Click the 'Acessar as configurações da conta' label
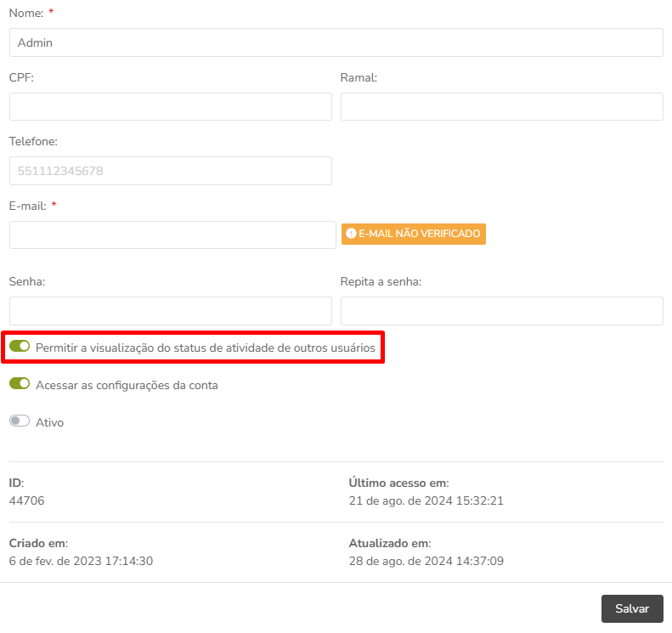This screenshot has width=672, height=633. coord(127,385)
